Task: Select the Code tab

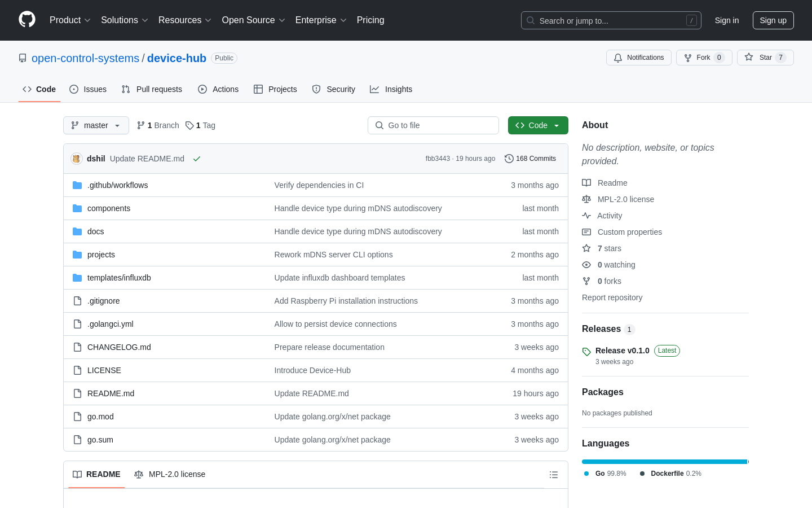Action: [x=39, y=89]
